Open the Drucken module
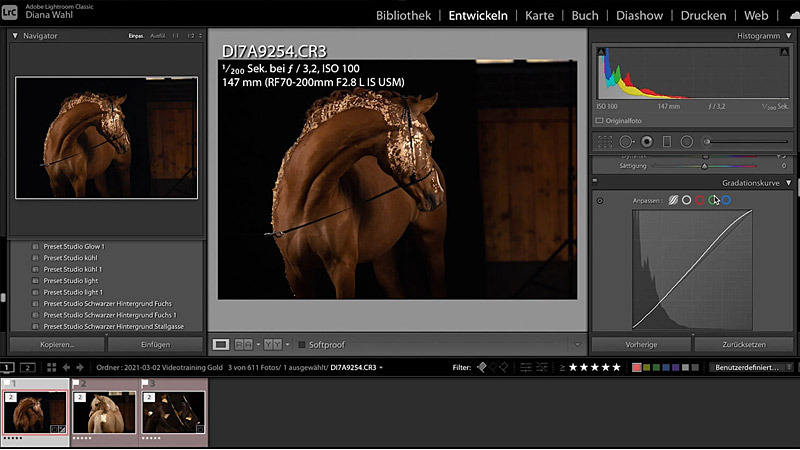800x450 pixels. click(703, 16)
